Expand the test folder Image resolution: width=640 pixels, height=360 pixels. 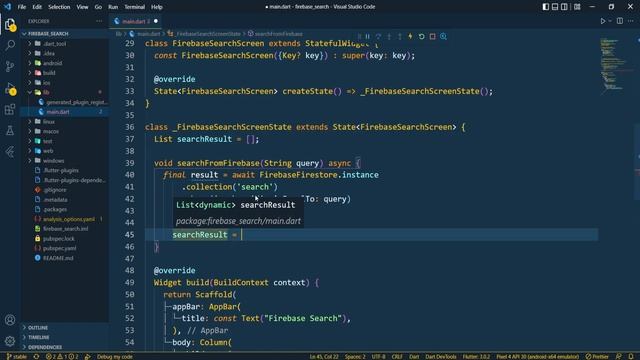pos(65,141)
